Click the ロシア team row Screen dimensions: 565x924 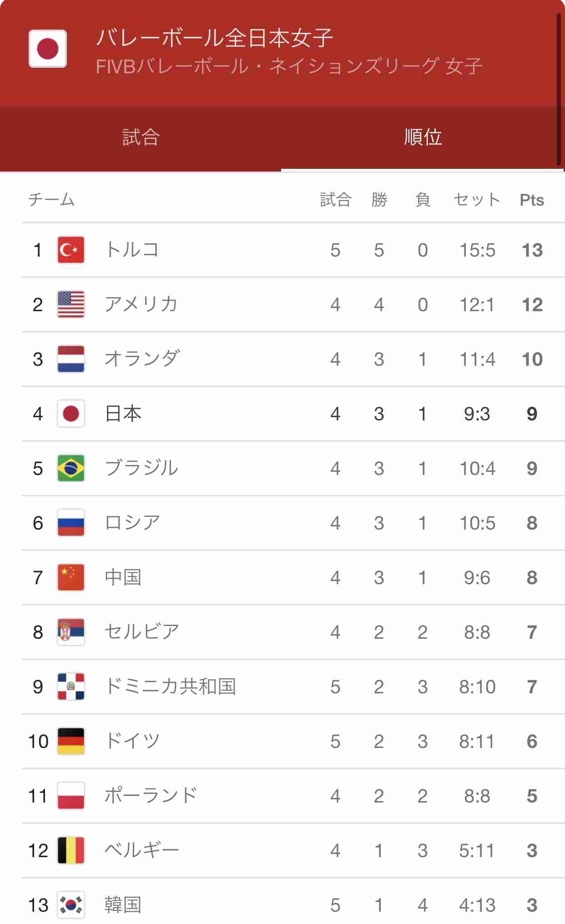(x=293, y=523)
